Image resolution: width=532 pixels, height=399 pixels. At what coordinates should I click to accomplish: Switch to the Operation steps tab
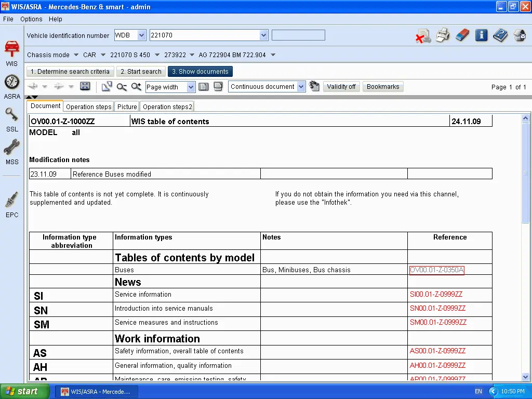coord(88,107)
